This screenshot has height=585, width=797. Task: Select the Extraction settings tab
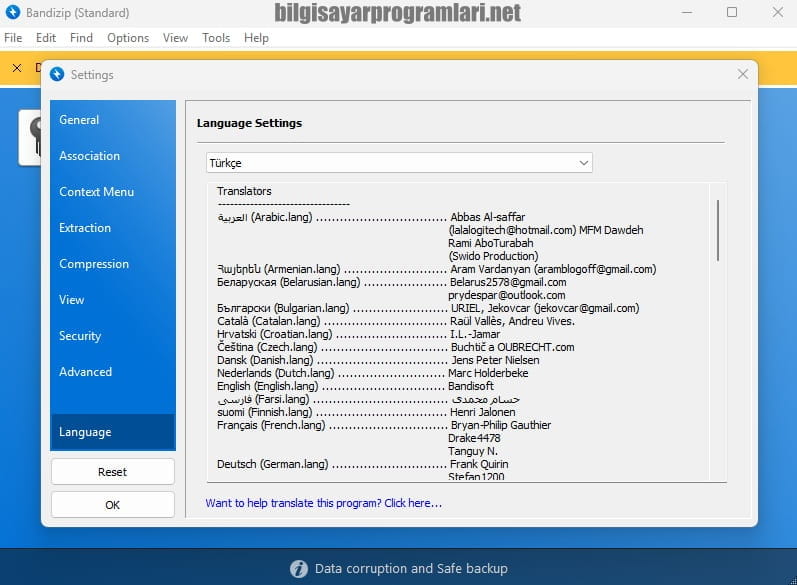click(113, 228)
